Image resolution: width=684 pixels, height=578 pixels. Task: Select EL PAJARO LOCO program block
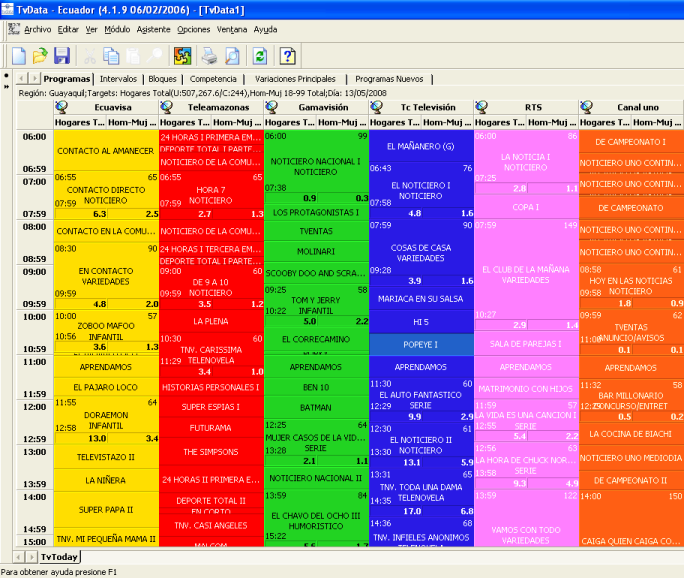(x=106, y=387)
